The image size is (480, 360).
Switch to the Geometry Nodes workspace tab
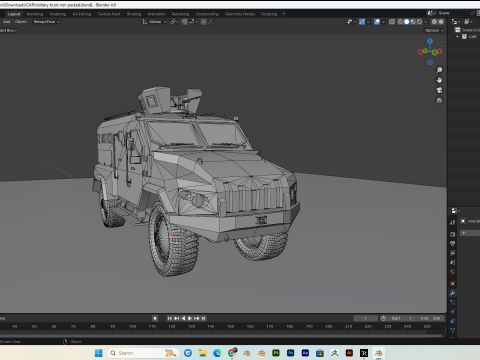point(240,14)
